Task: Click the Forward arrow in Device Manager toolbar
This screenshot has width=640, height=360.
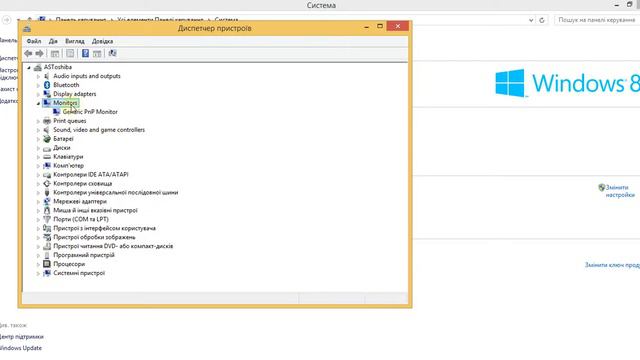Action: pos(40,53)
